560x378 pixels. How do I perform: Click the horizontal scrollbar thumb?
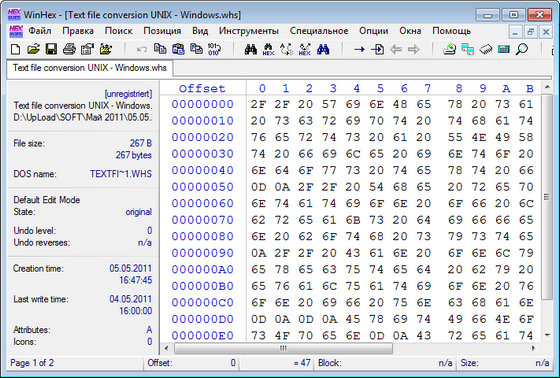pyautogui.click(x=283, y=348)
